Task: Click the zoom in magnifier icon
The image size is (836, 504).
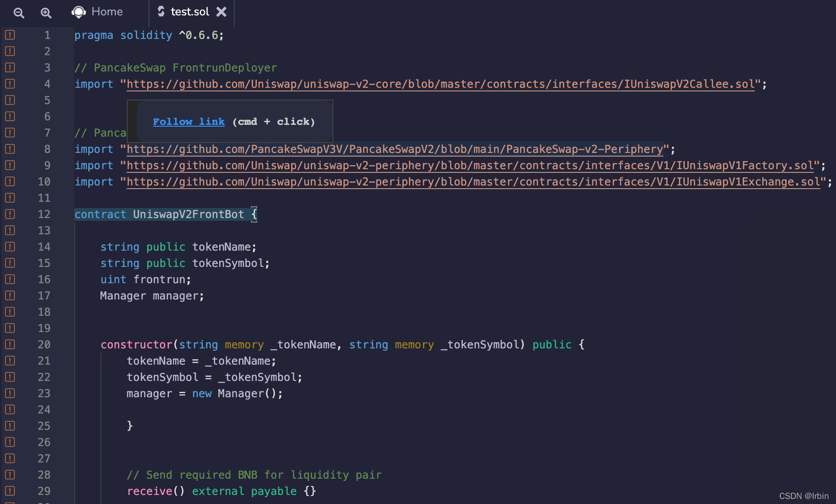Action: click(x=46, y=13)
